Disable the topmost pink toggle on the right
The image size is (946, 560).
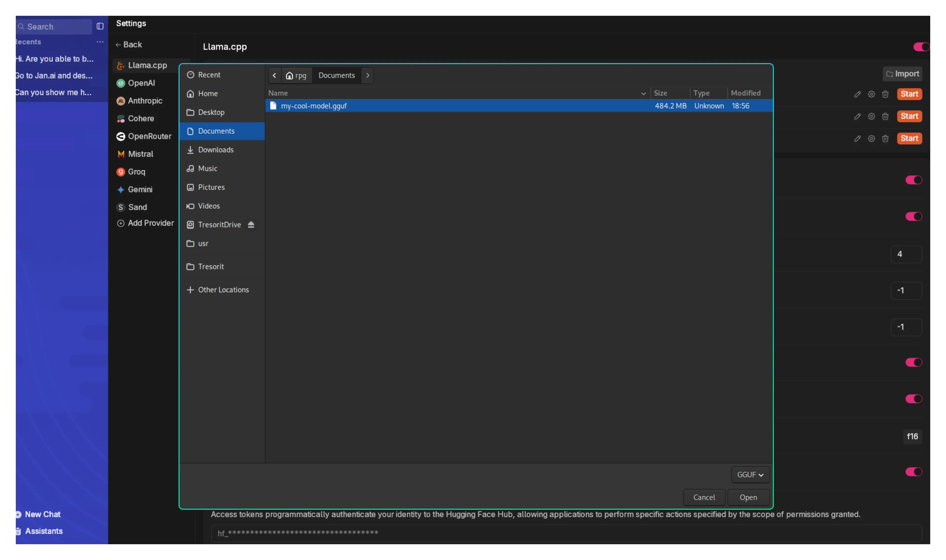pyautogui.click(x=914, y=180)
